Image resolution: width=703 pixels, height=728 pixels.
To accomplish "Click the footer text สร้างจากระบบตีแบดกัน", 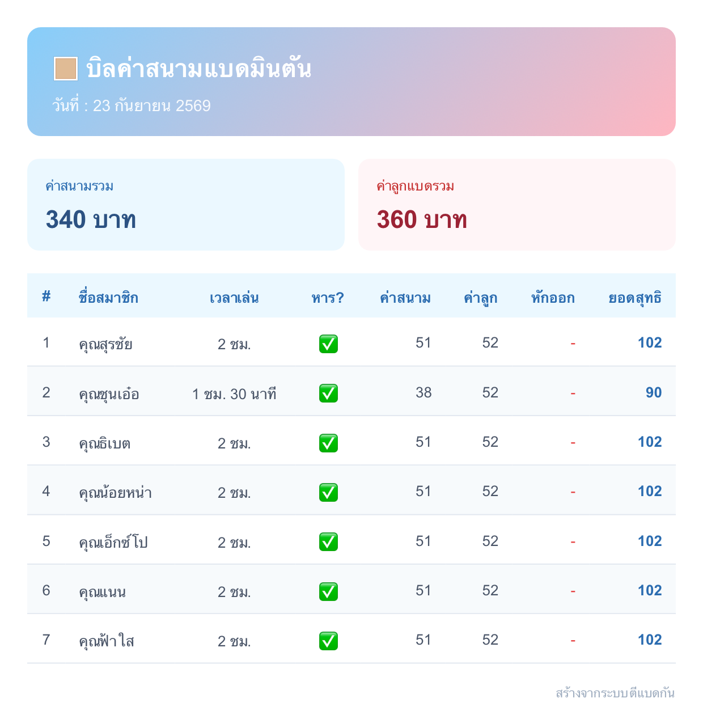I will [x=615, y=693].
